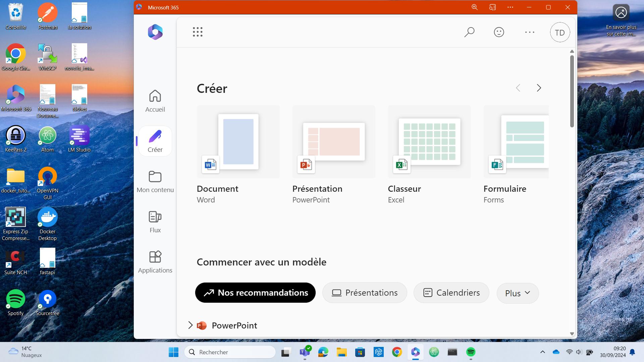Viewport: 644px width, 362px height.
Task: Select the Nos recommandations filter tab
Action: [256, 292]
